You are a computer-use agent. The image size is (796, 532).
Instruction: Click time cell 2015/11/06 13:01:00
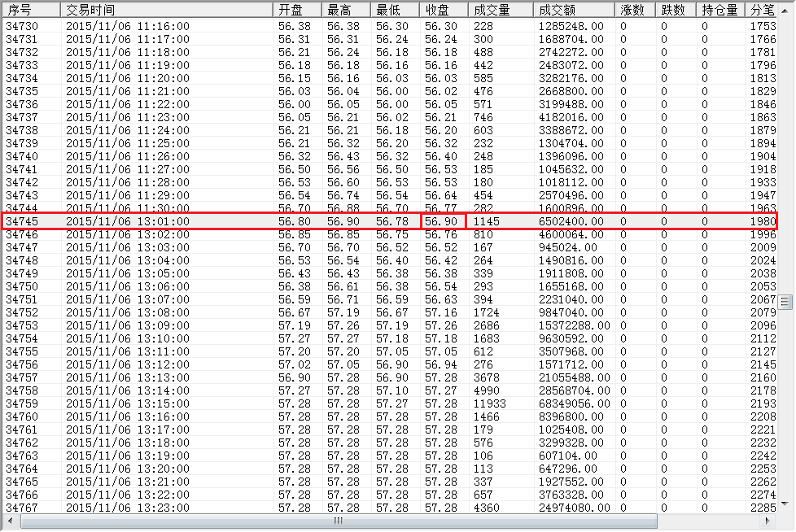point(128,221)
